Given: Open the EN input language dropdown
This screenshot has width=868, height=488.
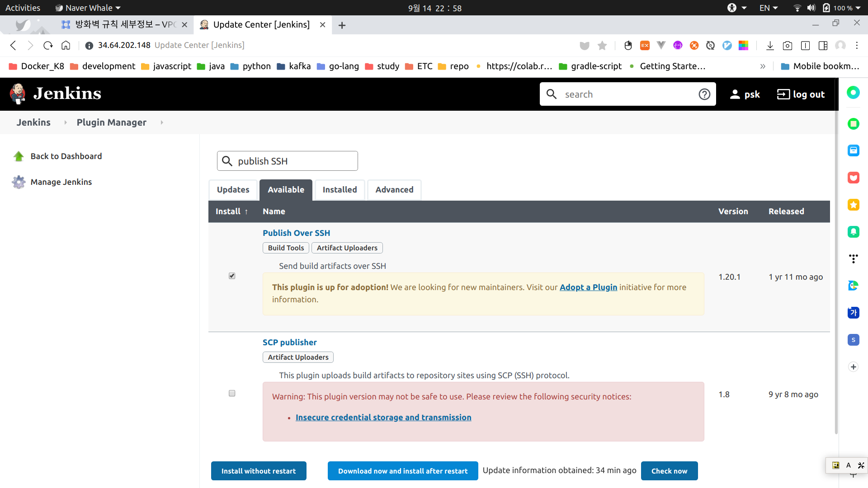Looking at the screenshot, I should [768, 8].
